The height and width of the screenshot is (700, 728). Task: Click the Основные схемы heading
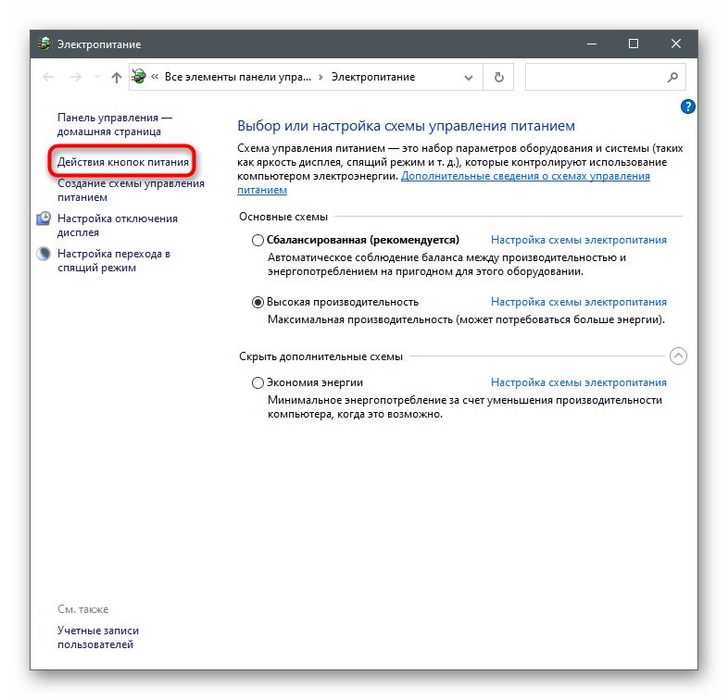[283, 217]
